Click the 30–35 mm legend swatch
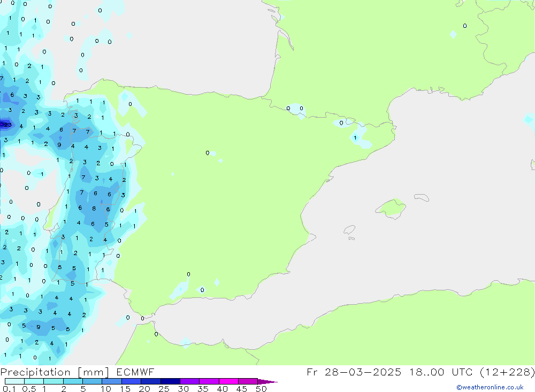This screenshot has height=392, width=535. [190, 381]
